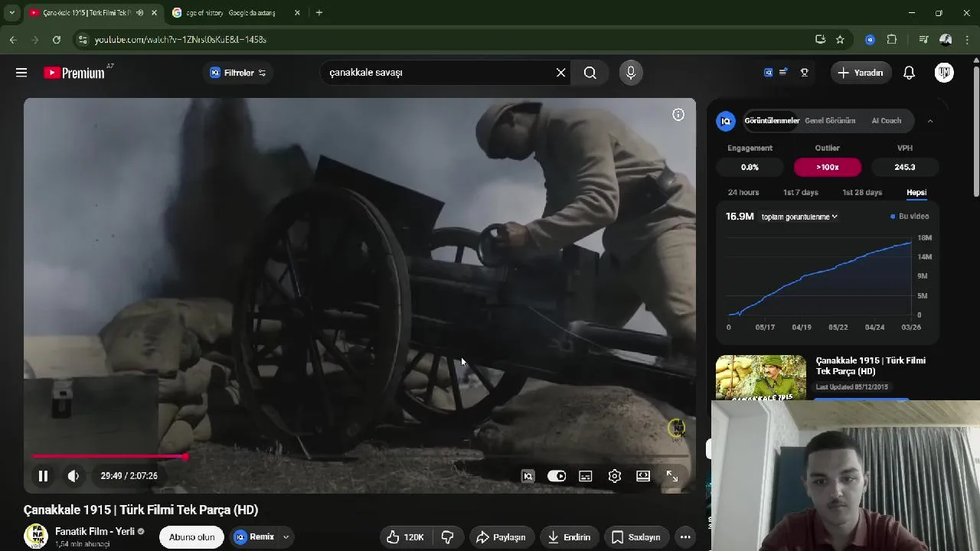Open the AI Coach tab

(887, 121)
